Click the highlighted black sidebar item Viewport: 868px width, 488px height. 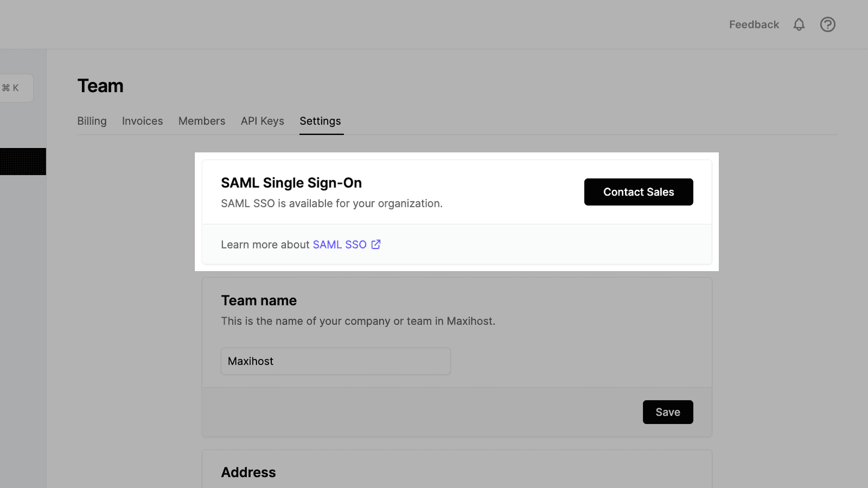23,162
